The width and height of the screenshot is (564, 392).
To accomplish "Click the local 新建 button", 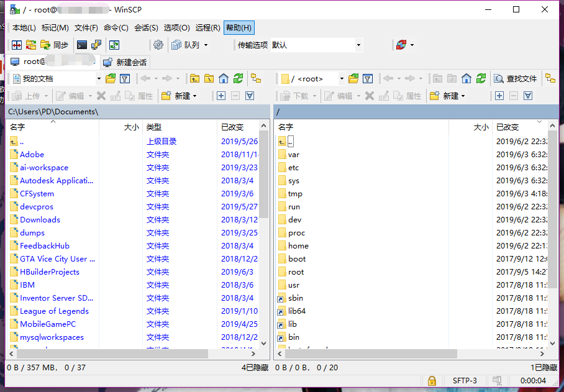I will point(179,96).
